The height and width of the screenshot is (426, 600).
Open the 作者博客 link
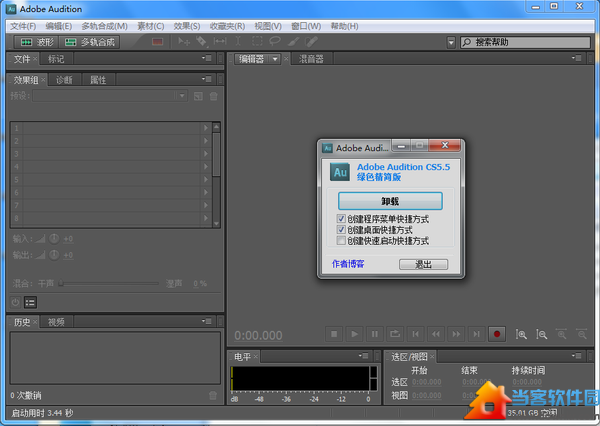(348, 264)
